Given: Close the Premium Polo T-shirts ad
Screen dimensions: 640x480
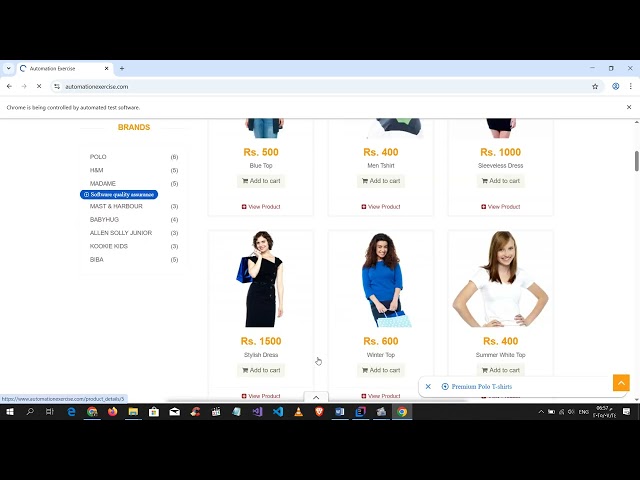Looking at the screenshot, I should tap(428, 387).
